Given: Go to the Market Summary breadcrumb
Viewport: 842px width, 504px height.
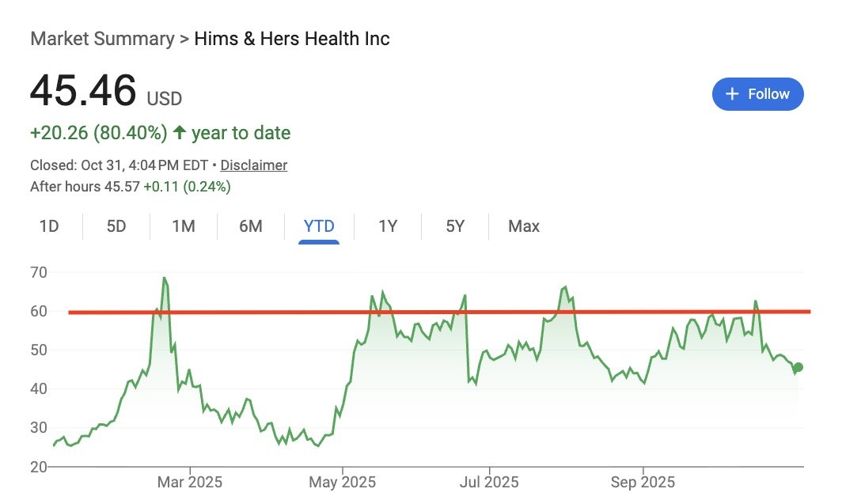Looking at the screenshot, I should 102,39.
